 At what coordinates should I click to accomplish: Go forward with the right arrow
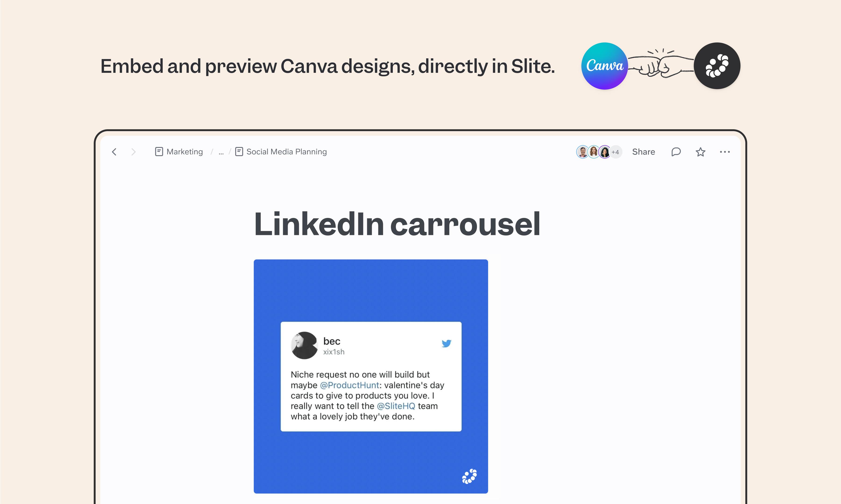coord(133,152)
